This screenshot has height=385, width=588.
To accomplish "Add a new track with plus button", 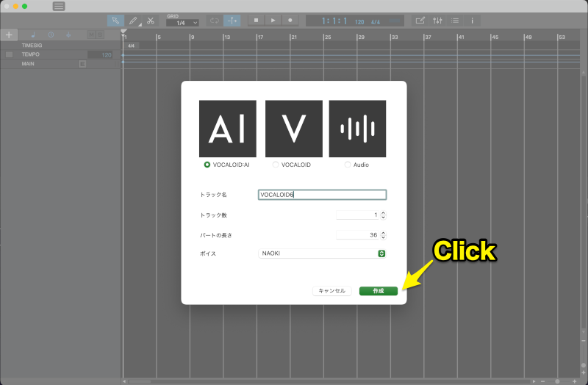I will (x=9, y=35).
